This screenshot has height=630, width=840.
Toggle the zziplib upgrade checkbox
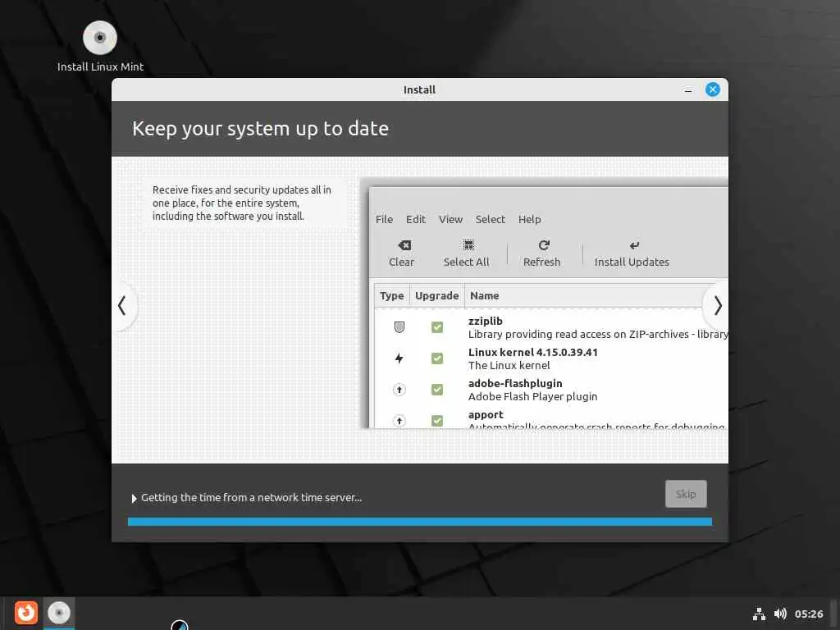coord(437,326)
